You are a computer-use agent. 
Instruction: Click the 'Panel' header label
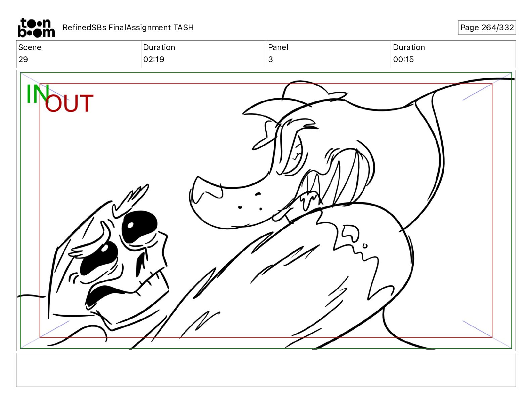click(278, 47)
